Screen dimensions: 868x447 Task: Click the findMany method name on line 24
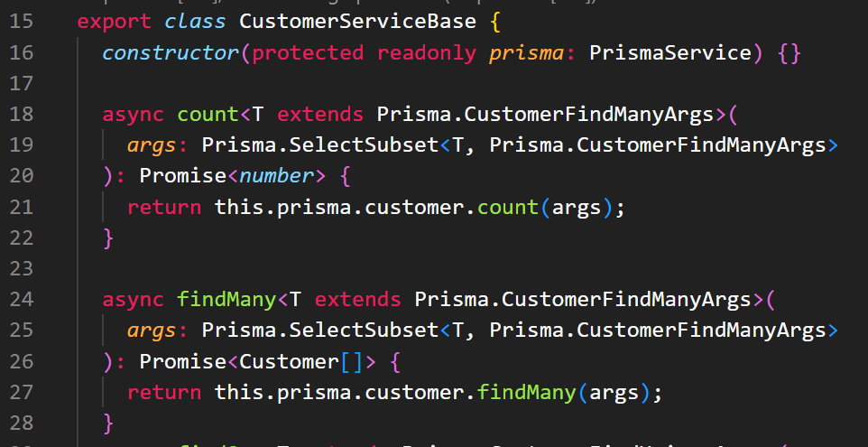tap(227, 300)
